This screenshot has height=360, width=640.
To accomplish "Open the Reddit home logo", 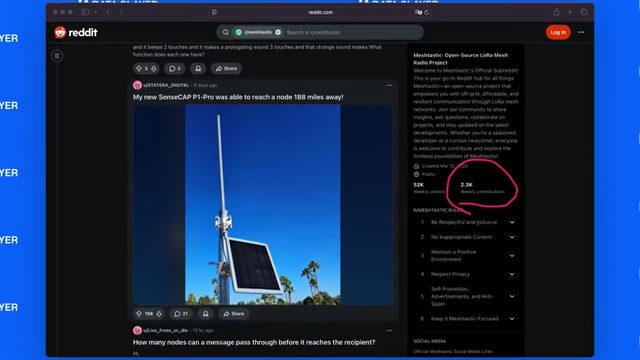I will 76,32.
